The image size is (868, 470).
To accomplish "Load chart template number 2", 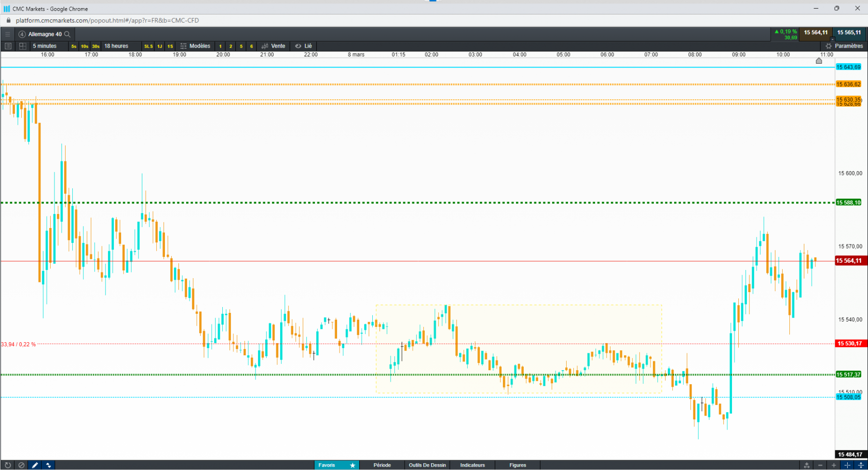I will coord(231,46).
